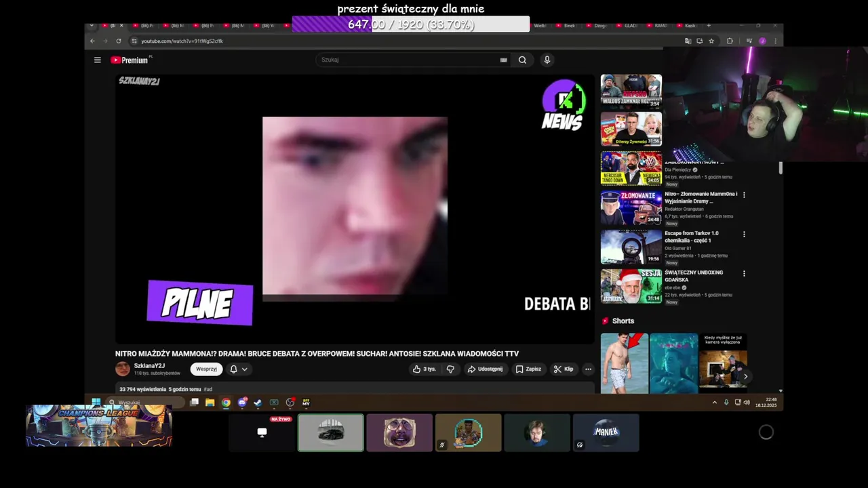The height and width of the screenshot is (488, 868).
Task: Open the 31:14 Santa unboxing thumbnail
Action: (x=631, y=286)
